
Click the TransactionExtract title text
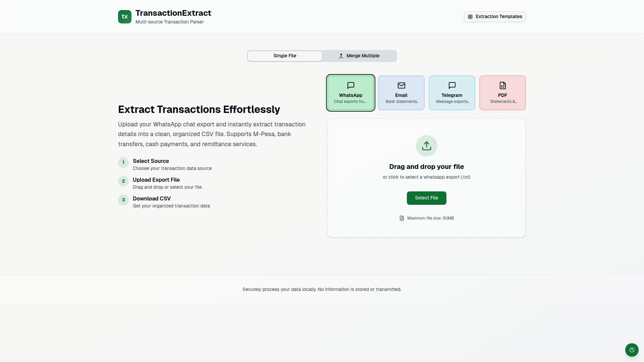coord(173,13)
